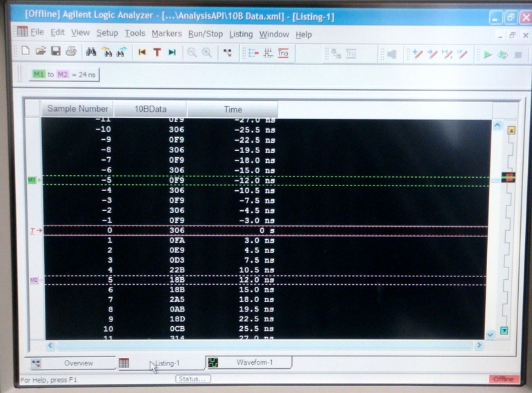This screenshot has height=393, width=532.
Task: Open bus/signal setup toolbar icon
Action: pyautogui.click(x=253, y=53)
